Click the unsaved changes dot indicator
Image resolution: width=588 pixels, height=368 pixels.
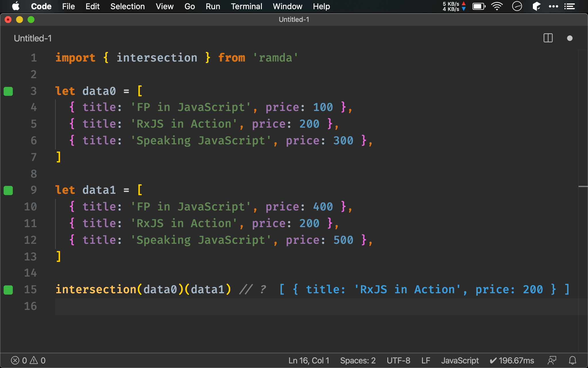(x=570, y=38)
